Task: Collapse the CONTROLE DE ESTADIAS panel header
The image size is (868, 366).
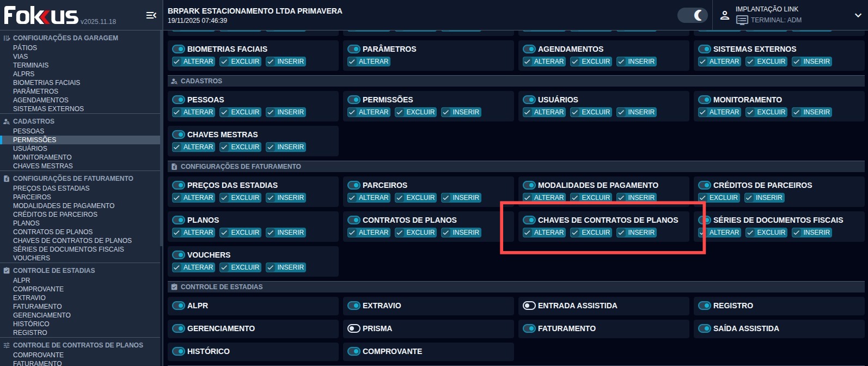Action: 222,287
